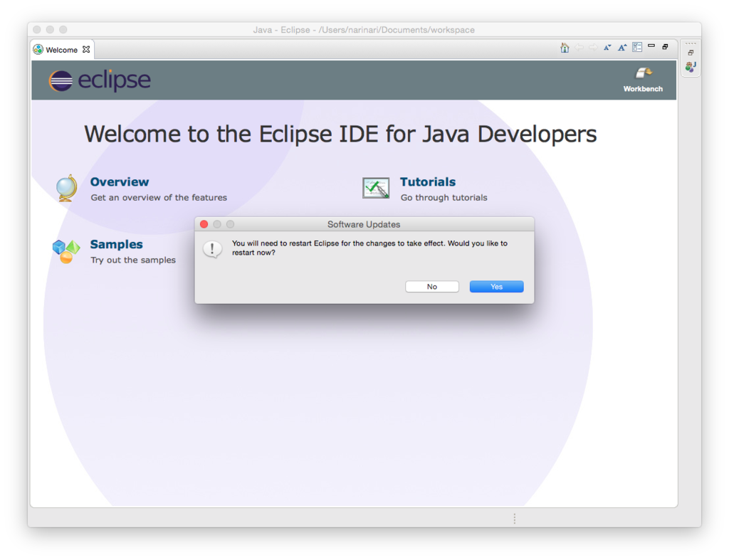Click the 'Software Updates' dialog title
This screenshot has width=729, height=560.
[364, 224]
